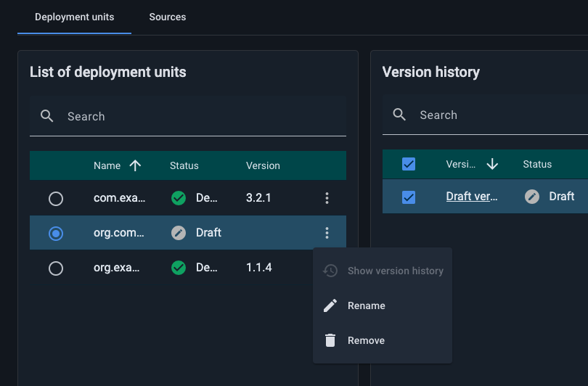The height and width of the screenshot is (386, 588).
Task: Choose Show version history from context menu
Action: coord(383,271)
